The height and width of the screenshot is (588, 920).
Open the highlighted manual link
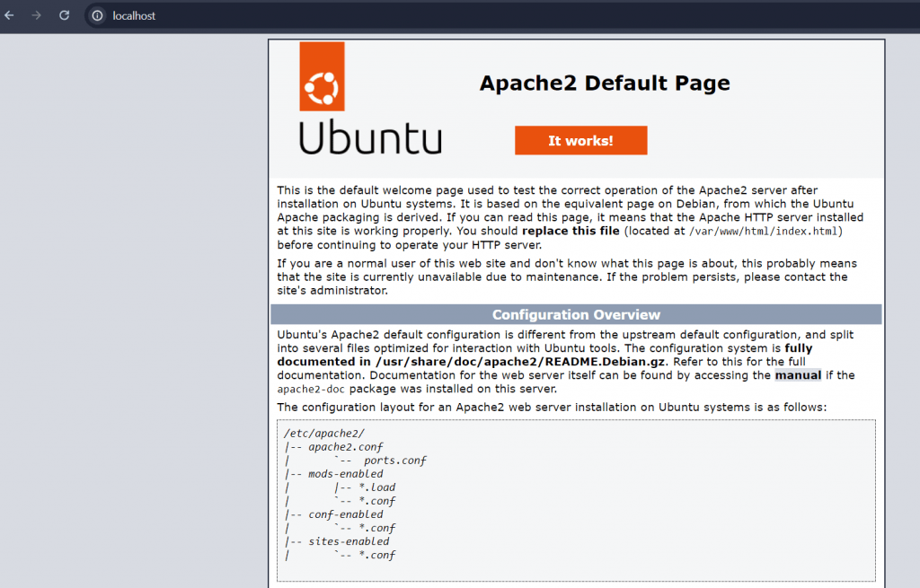click(x=798, y=375)
